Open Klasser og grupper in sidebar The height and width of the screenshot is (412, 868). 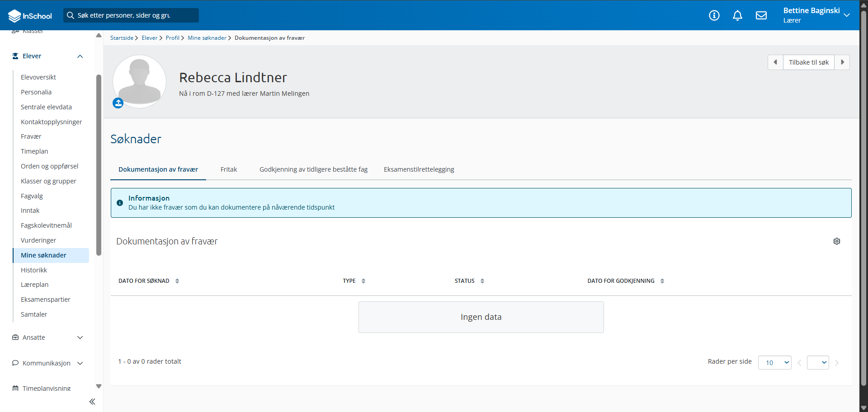48,181
